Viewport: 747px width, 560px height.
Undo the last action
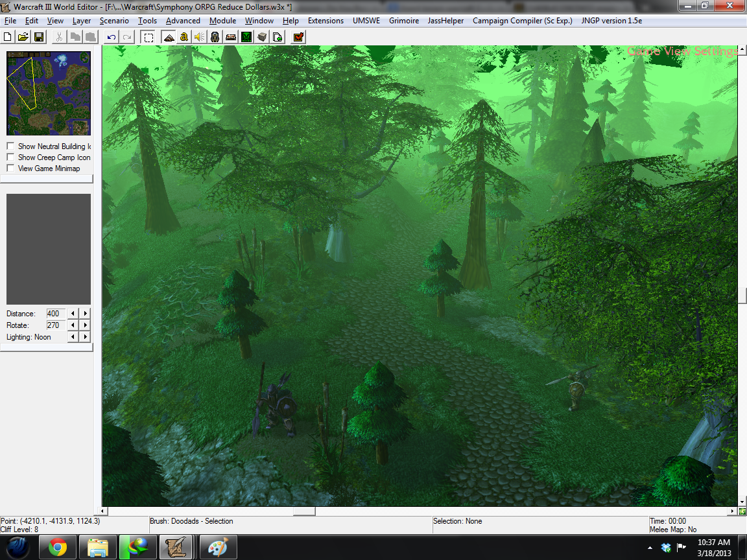coord(111,37)
